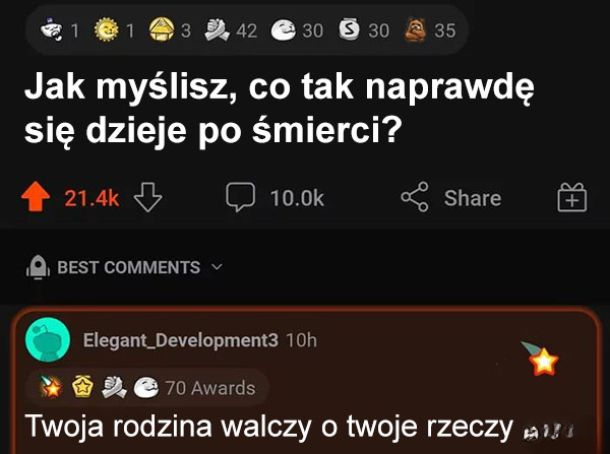Click the rocket sort icon
The image size is (610, 454).
[38, 267]
